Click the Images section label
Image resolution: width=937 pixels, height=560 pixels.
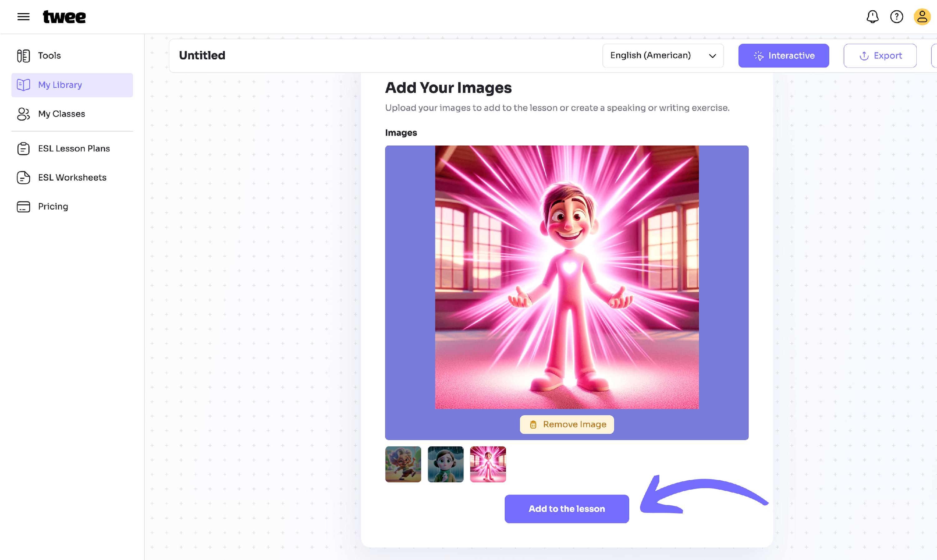(401, 133)
